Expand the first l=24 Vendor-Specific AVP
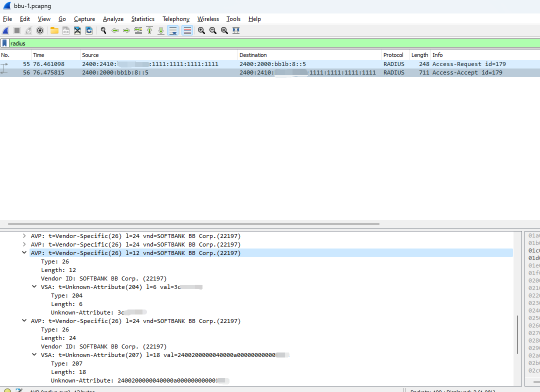540x392 pixels. click(24, 236)
